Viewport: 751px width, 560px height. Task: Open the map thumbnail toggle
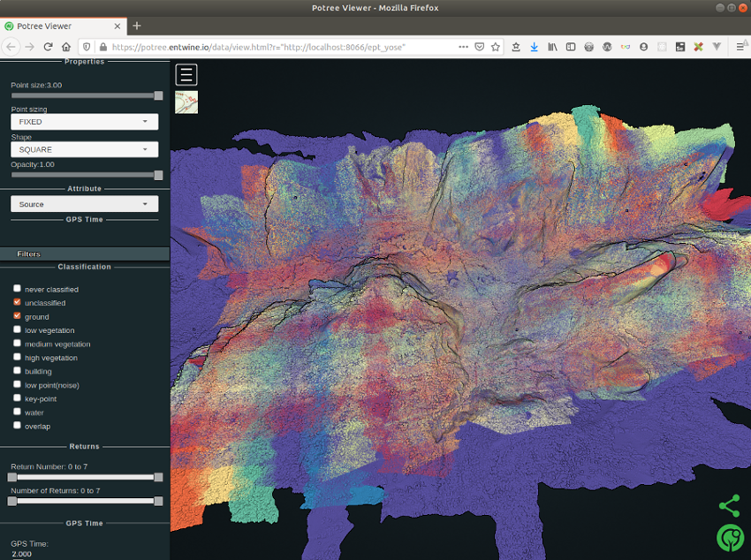pos(186,102)
